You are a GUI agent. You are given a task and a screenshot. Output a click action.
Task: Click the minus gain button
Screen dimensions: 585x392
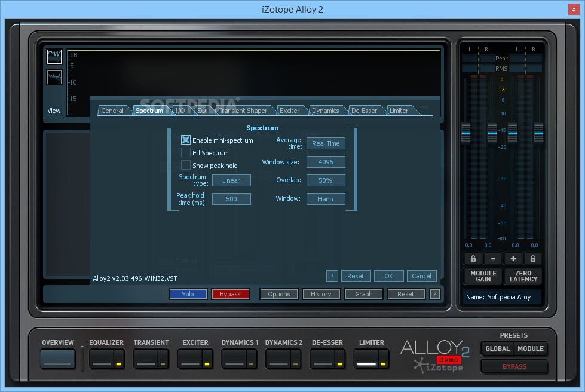493,259
